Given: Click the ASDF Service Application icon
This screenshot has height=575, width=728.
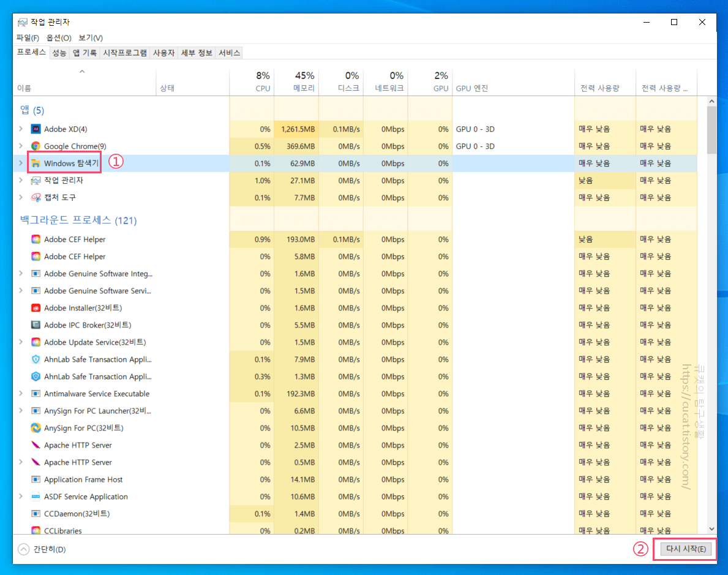Looking at the screenshot, I should pyautogui.click(x=36, y=497).
